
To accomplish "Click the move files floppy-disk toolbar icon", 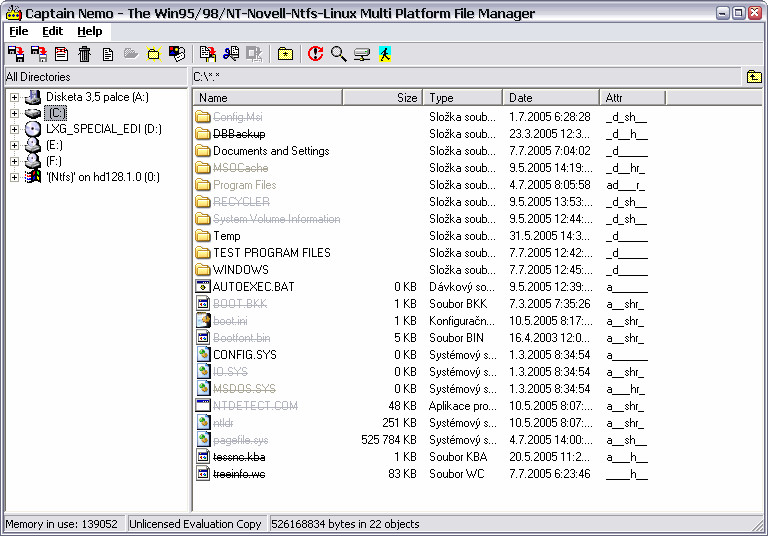I will (x=39, y=53).
